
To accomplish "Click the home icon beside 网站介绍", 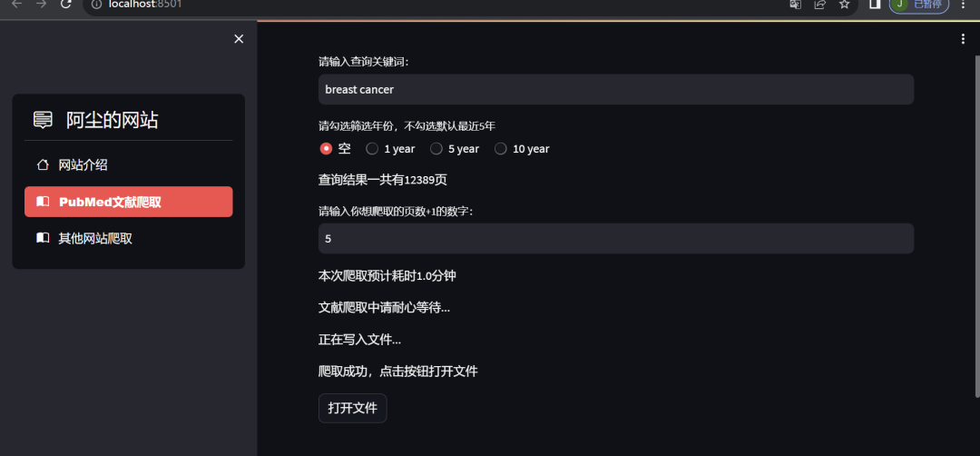I will tap(43, 165).
